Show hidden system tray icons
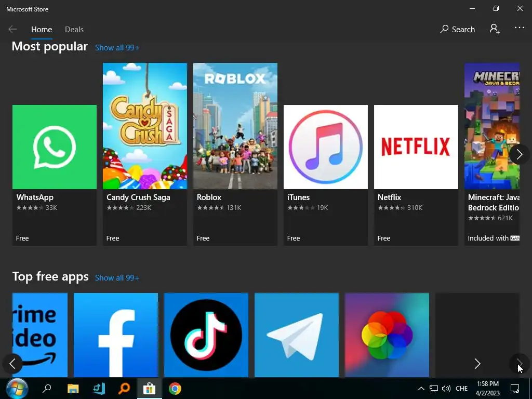The height and width of the screenshot is (399, 532). pyautogui.click(x=421, y=389)
